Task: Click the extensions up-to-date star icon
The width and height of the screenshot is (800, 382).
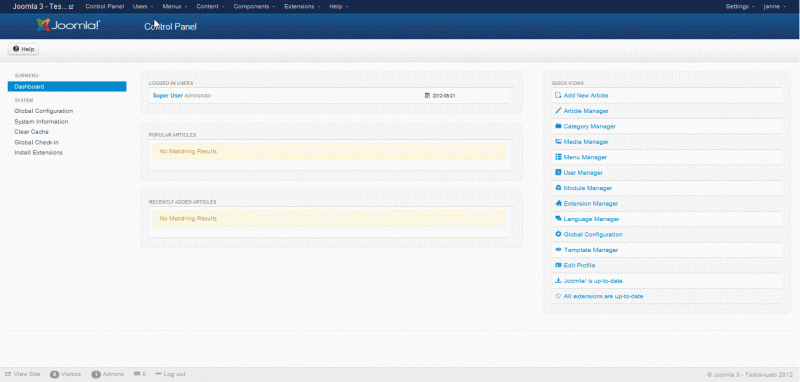Action: coord(558,296)
